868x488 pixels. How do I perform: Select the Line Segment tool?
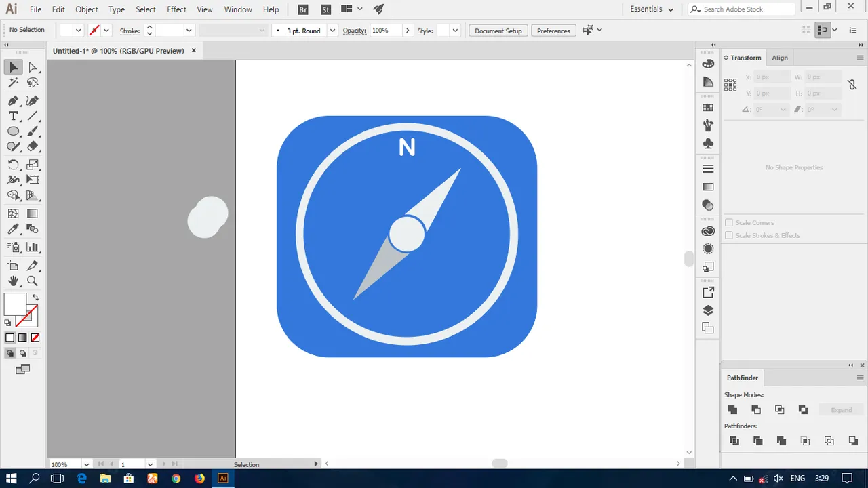[x=33, y=116]
